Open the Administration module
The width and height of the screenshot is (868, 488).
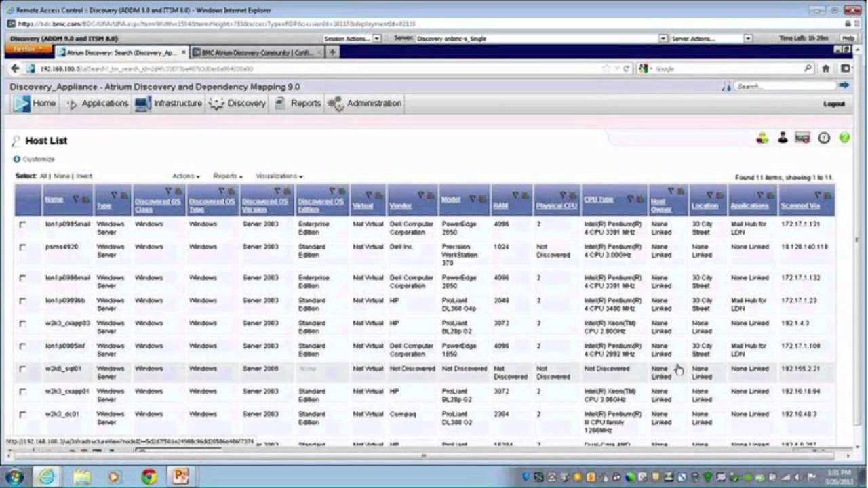click(x=365, y=103)
